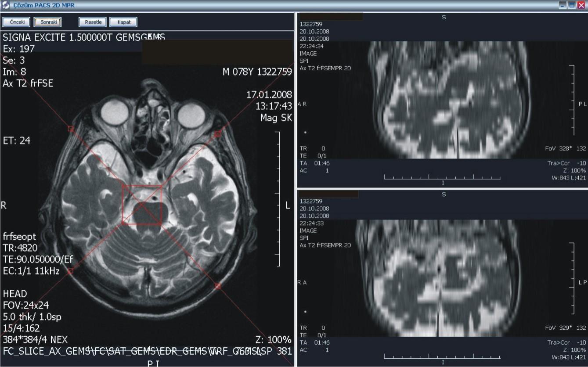Image resolution: width=588 pixels, height=367 pixels.
Task: Select the lower-left red MPR line handle
Action: tap(70, 271)
